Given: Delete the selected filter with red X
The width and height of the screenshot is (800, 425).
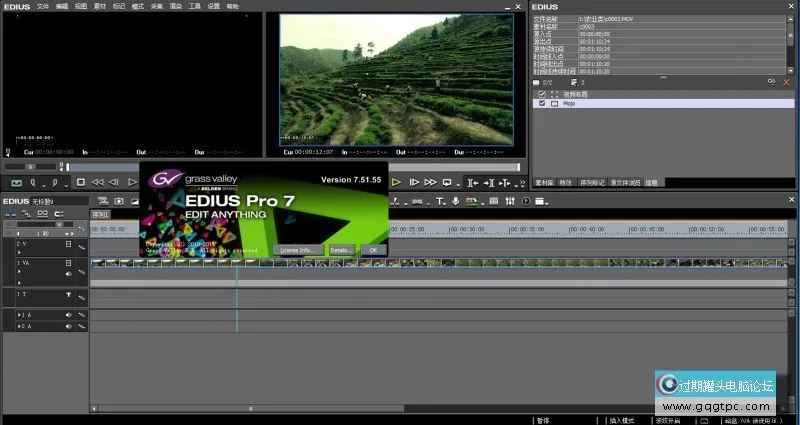Looking at the screenshot, I should 788,81.
